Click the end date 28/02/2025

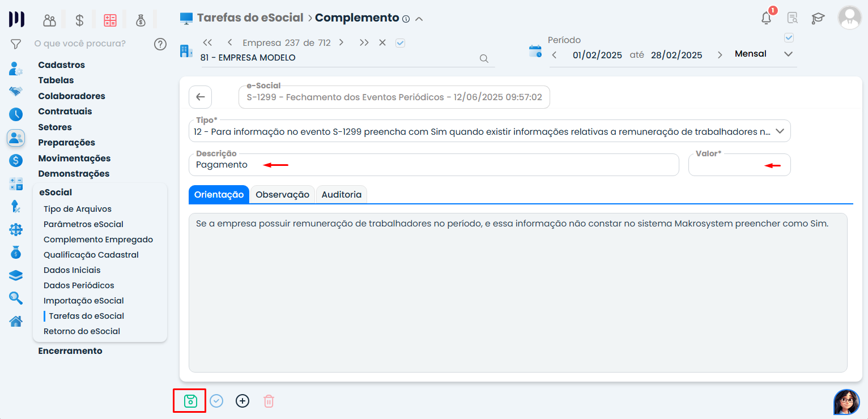(676, 55)
